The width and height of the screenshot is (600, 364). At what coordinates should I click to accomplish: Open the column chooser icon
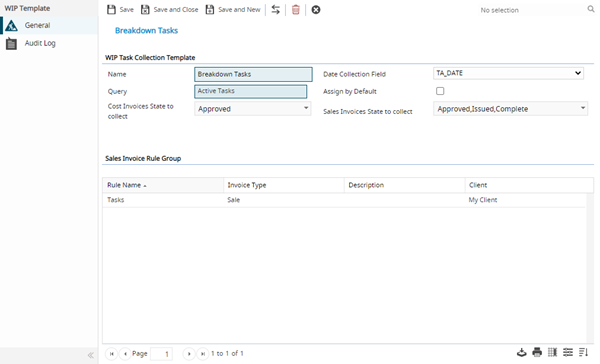click(553, 352)
